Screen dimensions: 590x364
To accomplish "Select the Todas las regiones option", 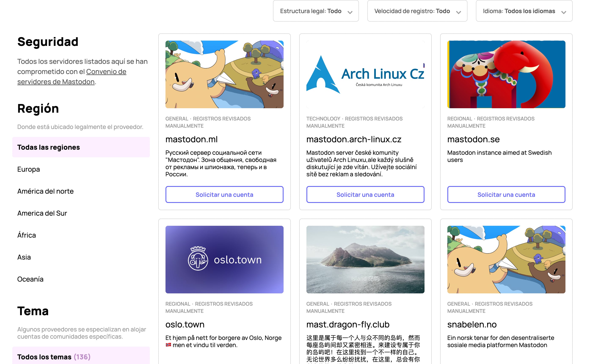I will [x=48, y=147].
